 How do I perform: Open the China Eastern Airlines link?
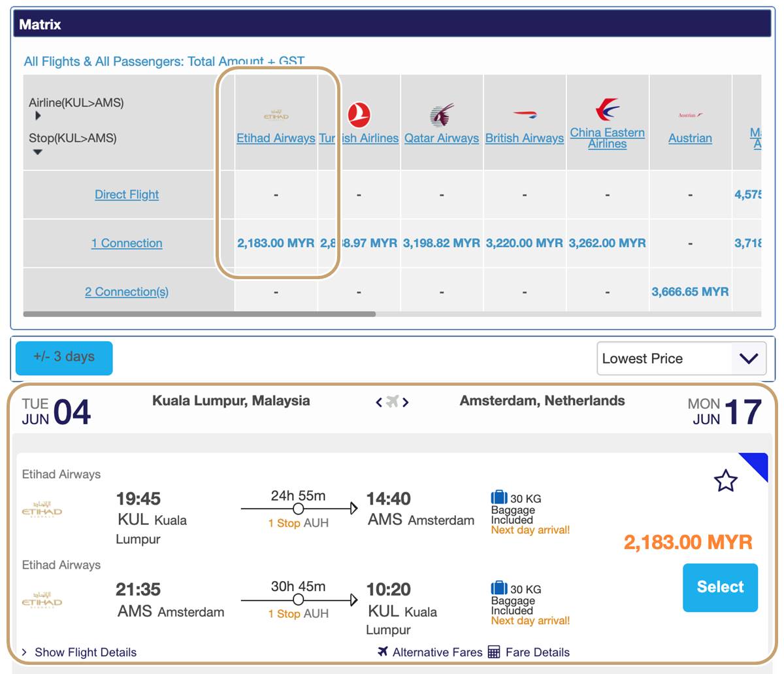tap(608, 138)
